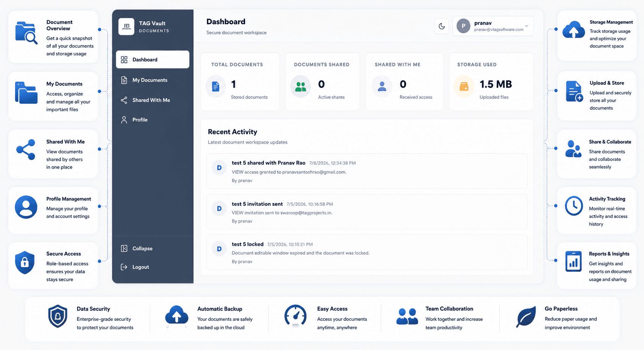The image size is (644, 350).
Task: Click the Storage Used drive icon
Action: tap(464, 87)
